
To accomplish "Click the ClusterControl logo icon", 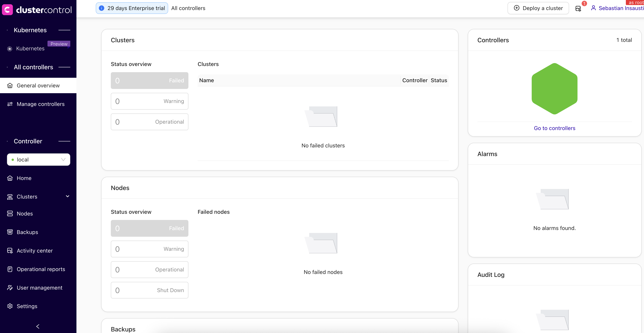I will click(8, 10).
